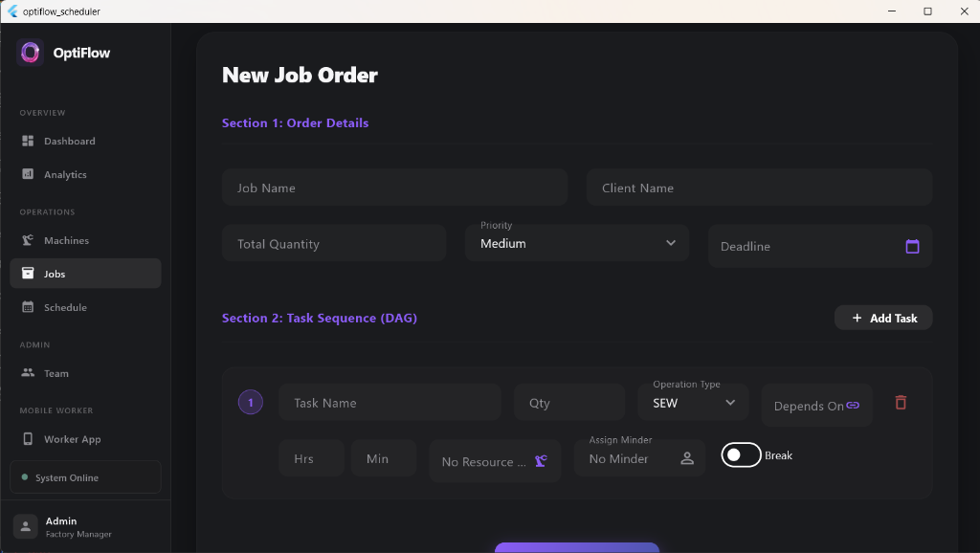
Task: Click the Schedule calendar icon in sidebar
Action: click(28, 307)
